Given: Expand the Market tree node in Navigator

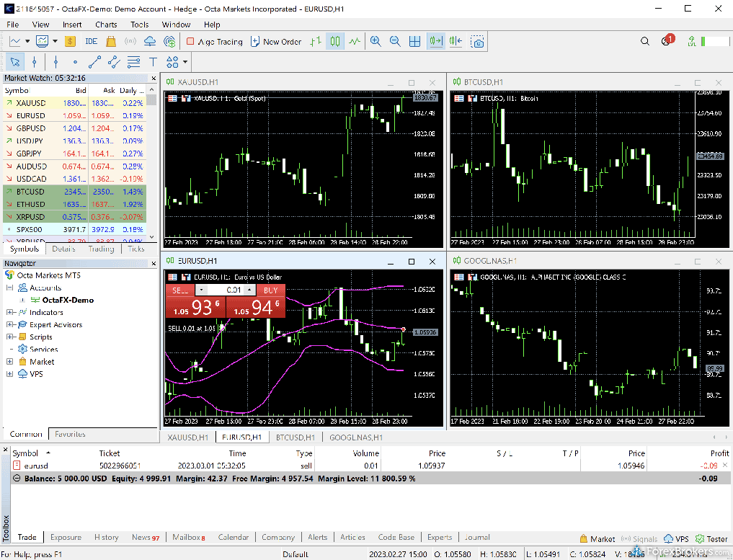Looking at the screenshot, I should [9, 361].
